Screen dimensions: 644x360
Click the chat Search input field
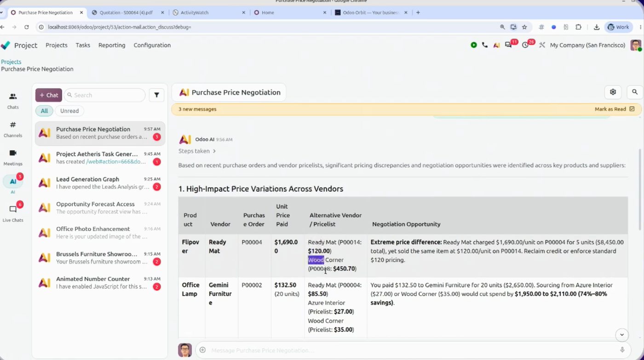pos(105,95)
